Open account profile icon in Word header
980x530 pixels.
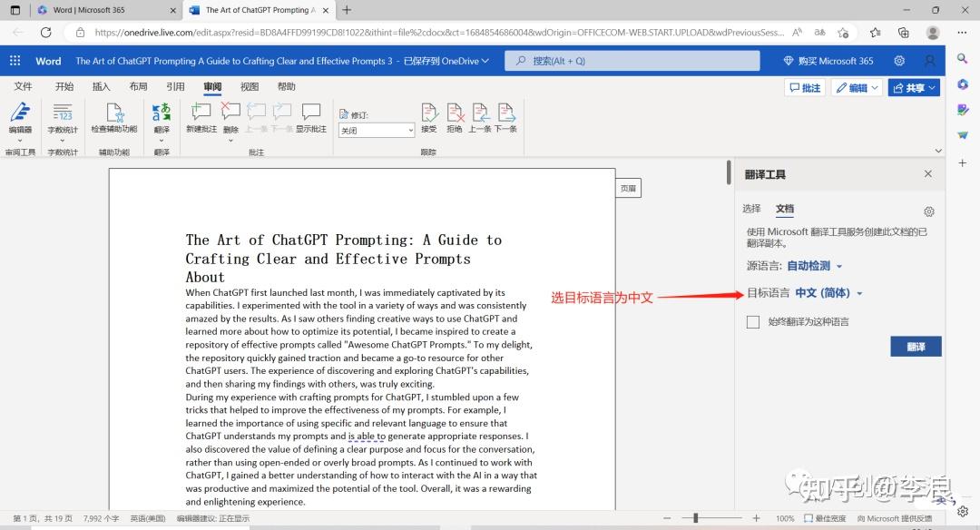929,61
